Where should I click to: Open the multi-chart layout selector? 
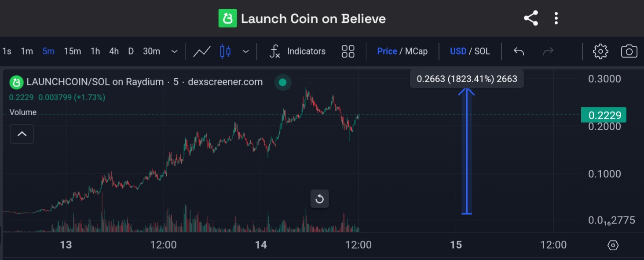tap(348, 51)
